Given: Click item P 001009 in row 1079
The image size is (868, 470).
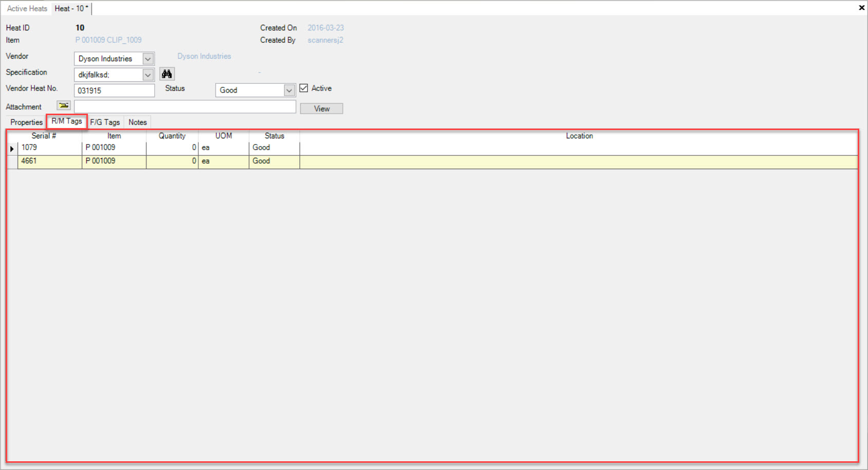Looking at the screenshot, I should tap(114, 148).
